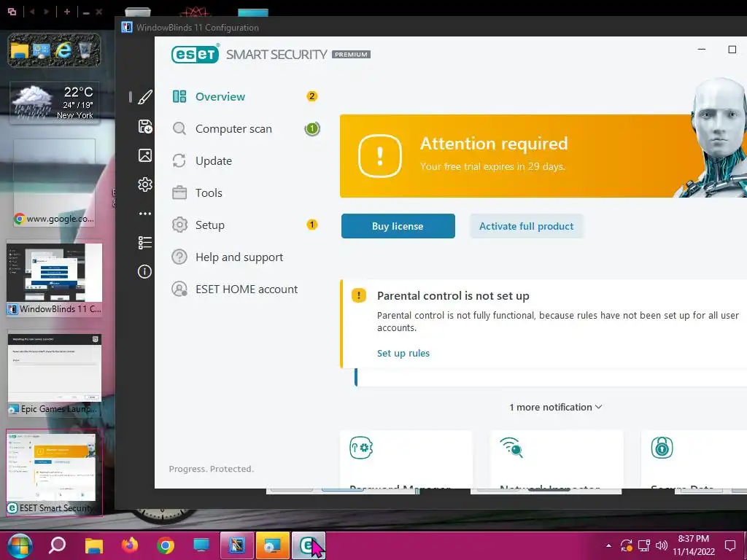Open Recycle Bin from the desktop dock

coord(85,50)
